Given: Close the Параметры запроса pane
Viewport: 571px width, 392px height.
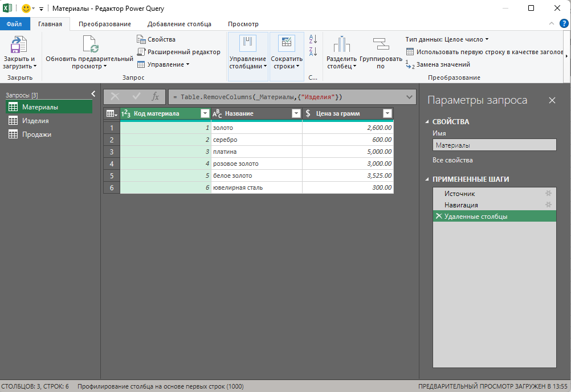Looking at the screenshot, I should pyautogui.click(x=552, y=100).
